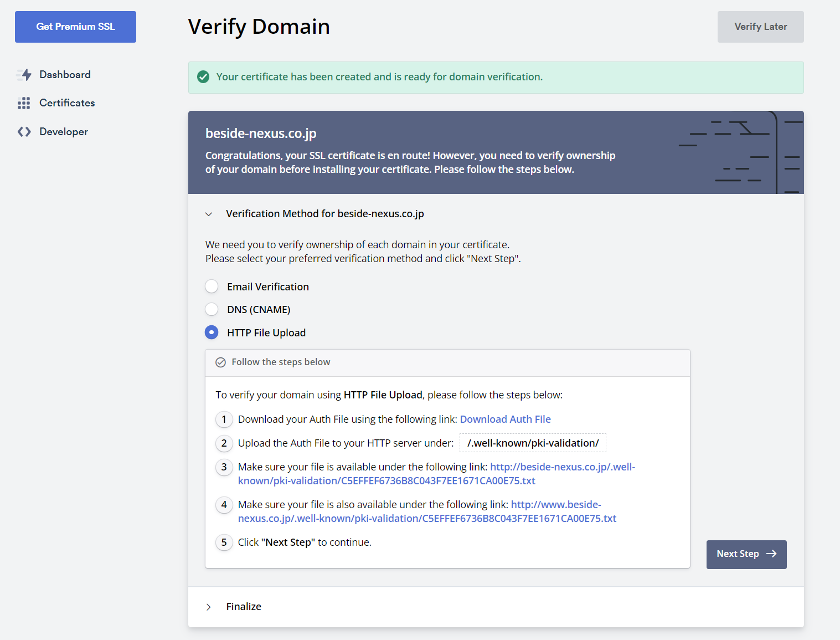Click the Download Auth File link

pyautogui.click(x=504, y=419)
